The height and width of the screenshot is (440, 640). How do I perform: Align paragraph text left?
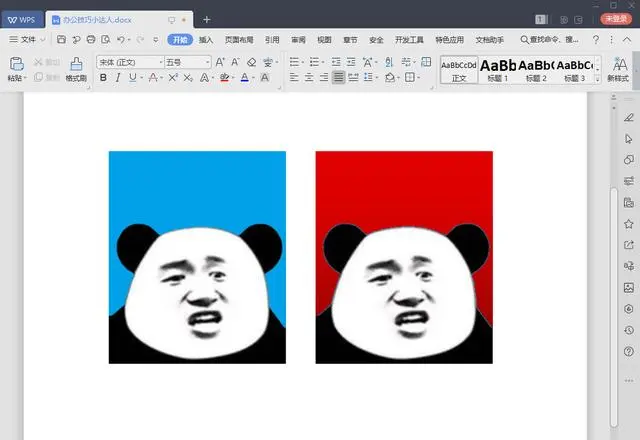[x=294, y=77]
